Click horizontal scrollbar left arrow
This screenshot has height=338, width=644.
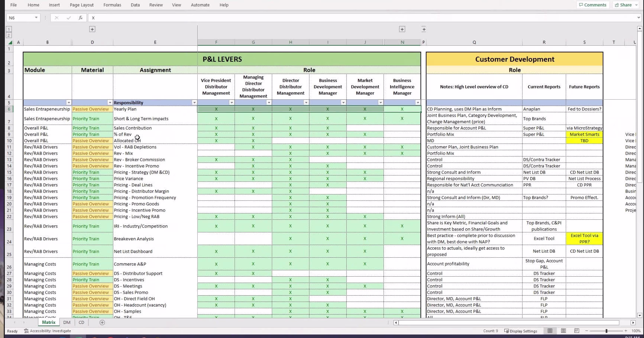396,323
